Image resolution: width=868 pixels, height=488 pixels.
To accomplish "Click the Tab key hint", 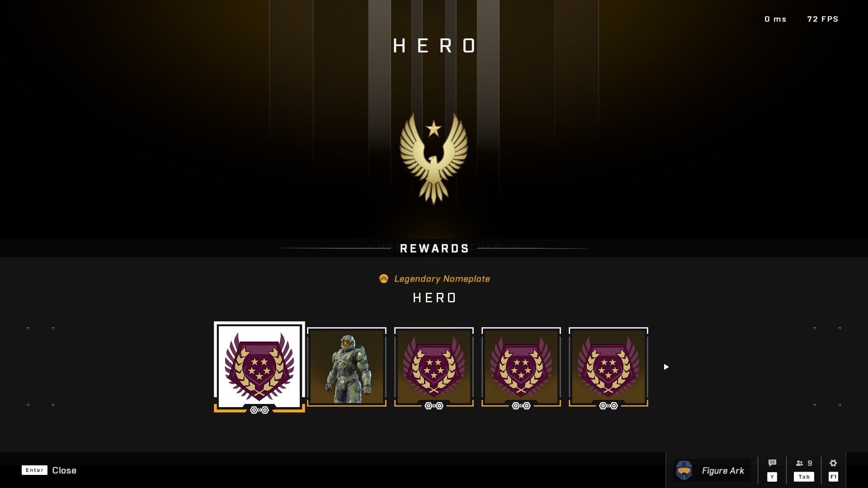I will pos(804,477).
